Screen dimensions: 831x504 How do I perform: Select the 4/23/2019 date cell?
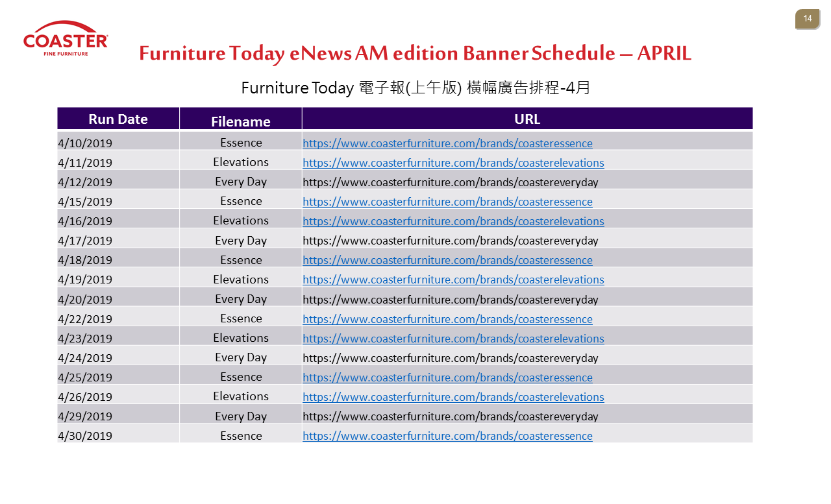click(x=118, y=336)
